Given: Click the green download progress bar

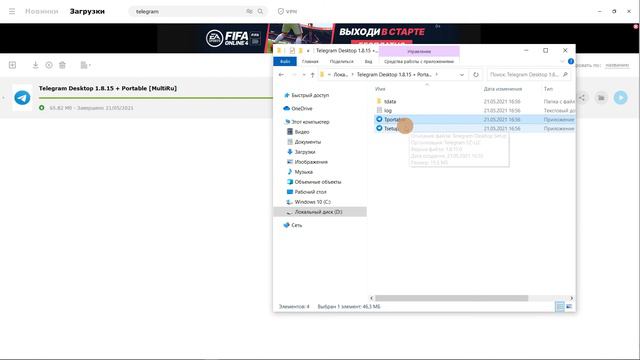Looking at the screenshot, I should tap(156, 98).
